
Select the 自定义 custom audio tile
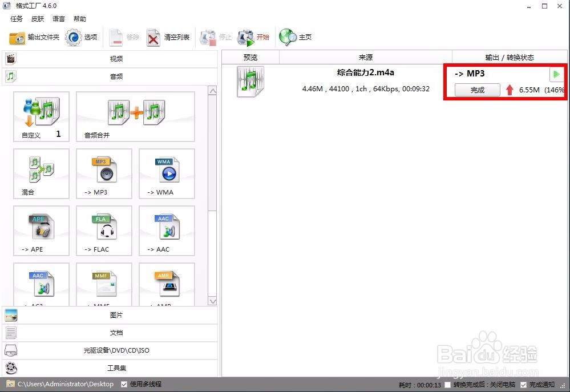click(x=41, y=116)
